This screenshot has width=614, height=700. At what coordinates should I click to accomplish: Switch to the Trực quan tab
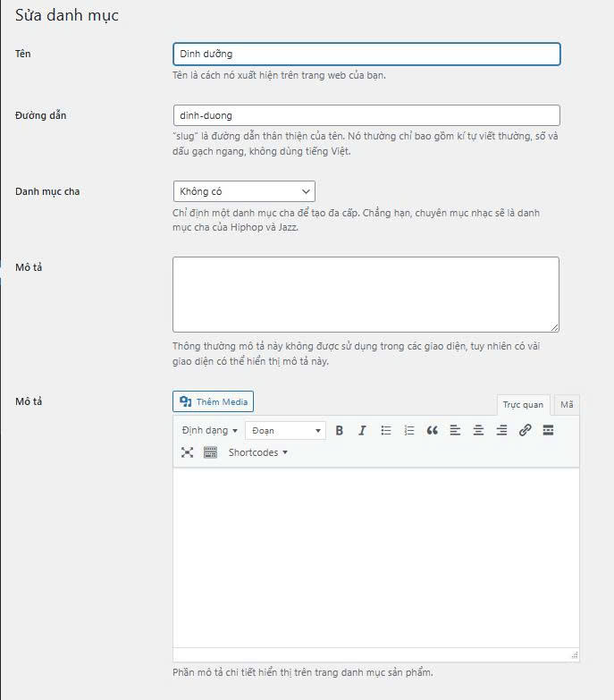(x=523, y=405)
